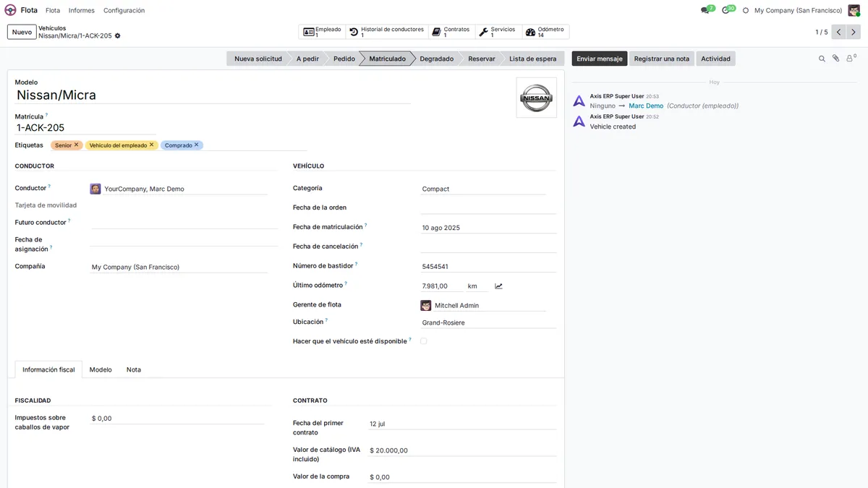Open the Informes menu
Image resolution: width=868 pixels, height=488 pixels.
[82, 10]
